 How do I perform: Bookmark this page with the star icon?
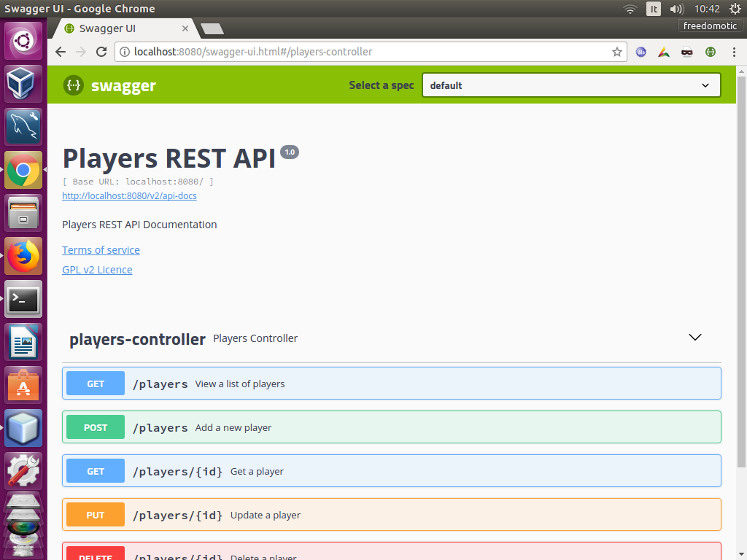(x=617, y=52)
